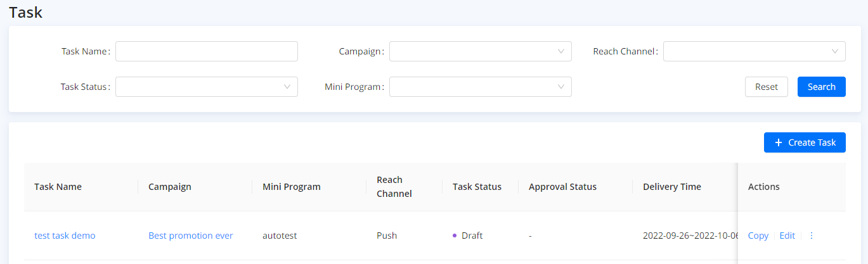This screenshot has width=868, height=264.
Task: Click the Reach Channel chevron arrow
Action: (834, 51)
